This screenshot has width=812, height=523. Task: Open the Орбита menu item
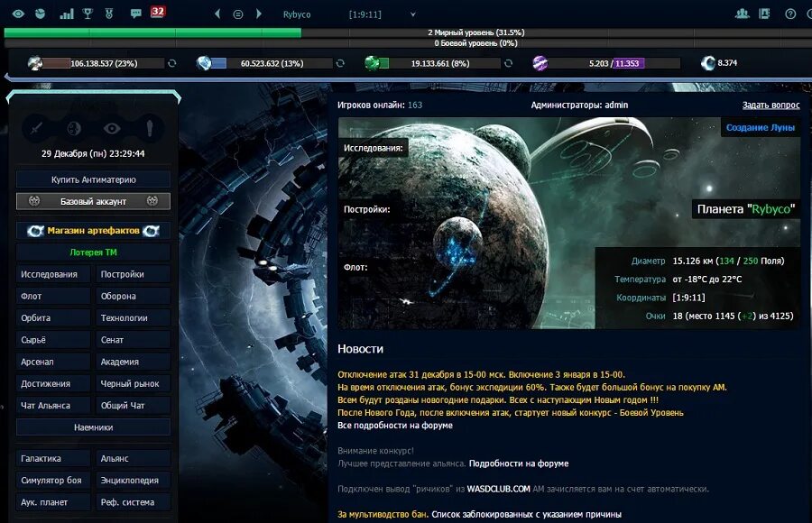(x=53, y=318)
